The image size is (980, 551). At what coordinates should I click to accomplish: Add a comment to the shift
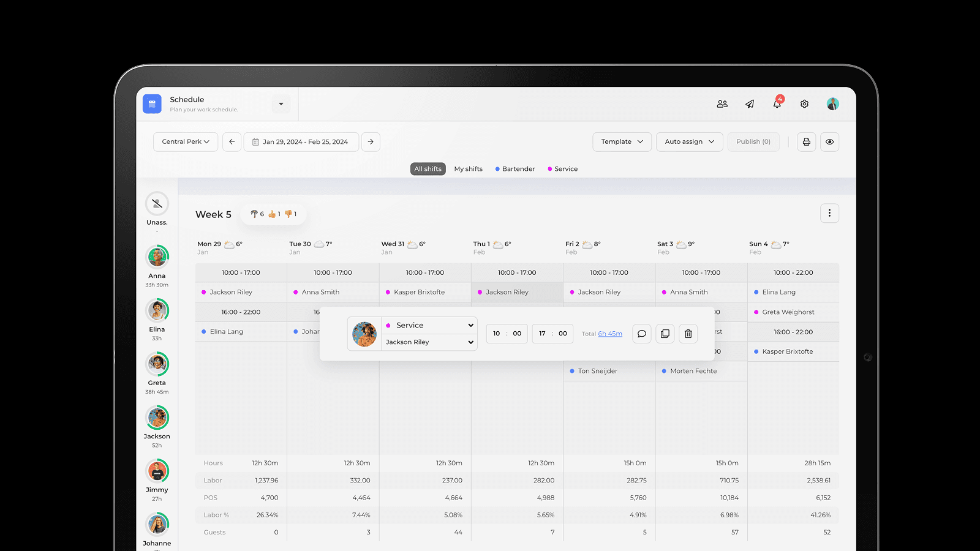(x=641, y=334)
